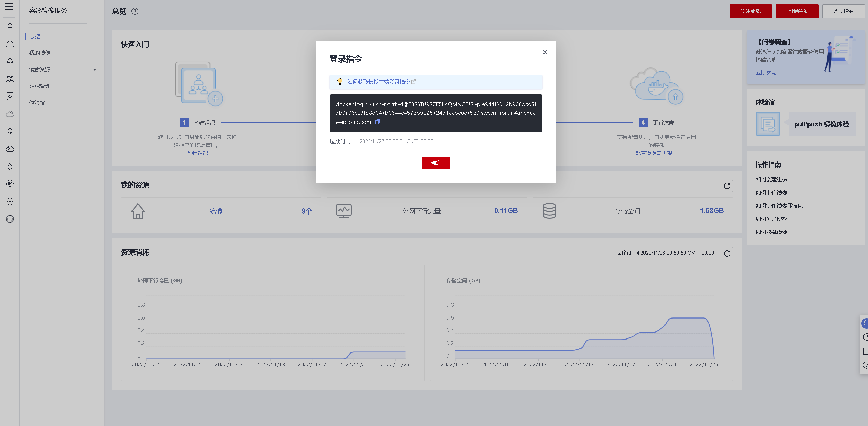Expand the 镜像资源 submenu arrow
The height and width of the screenshot is (426, 868).
94,70
